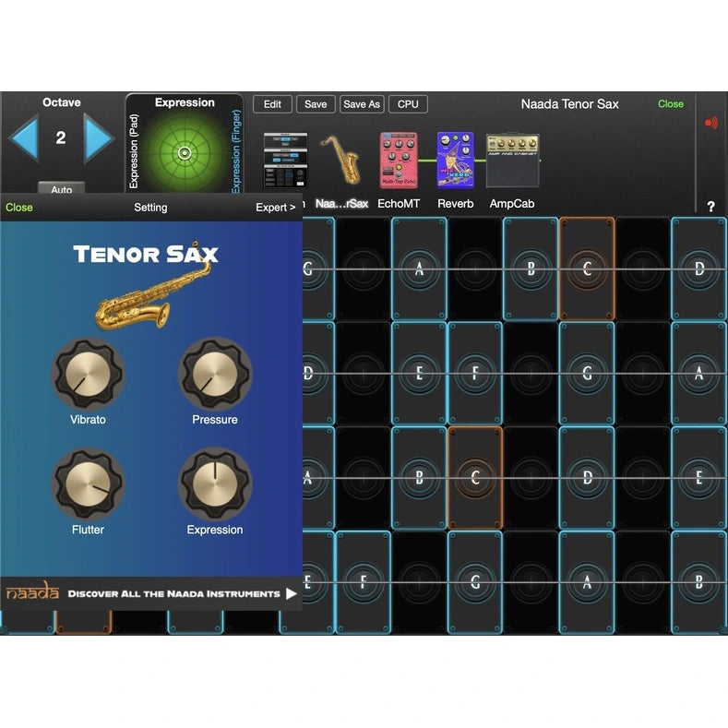Play the E pad in third row

698,478
